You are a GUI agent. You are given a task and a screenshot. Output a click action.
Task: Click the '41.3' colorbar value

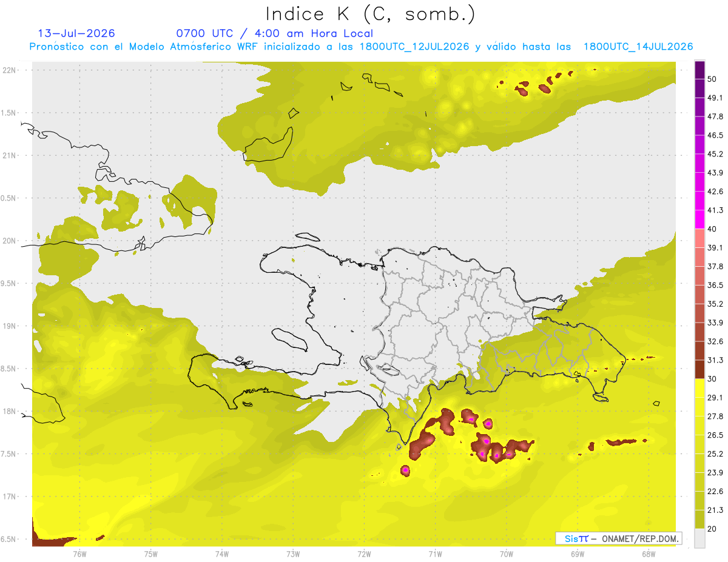(x=715, y=210)
